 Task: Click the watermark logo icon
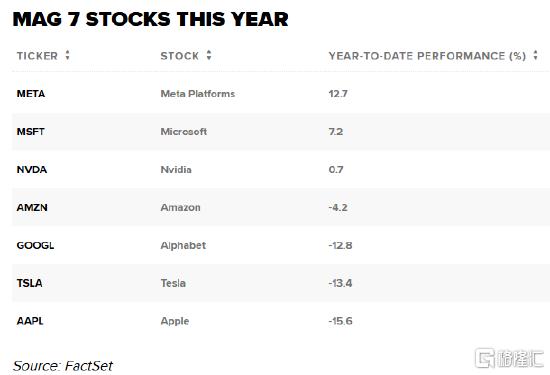(485, 358)
